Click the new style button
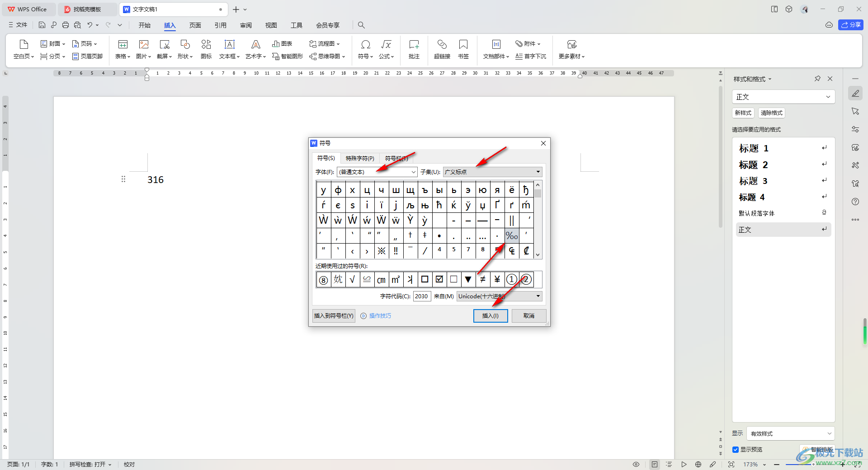Viewport: 868px width, 470px height. (x=743, y=113)
